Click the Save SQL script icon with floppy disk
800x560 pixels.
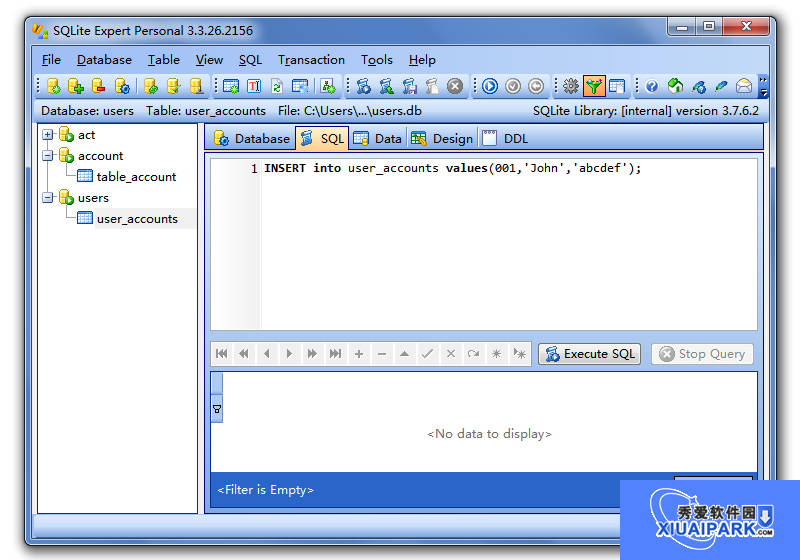(x=409, y=86)
